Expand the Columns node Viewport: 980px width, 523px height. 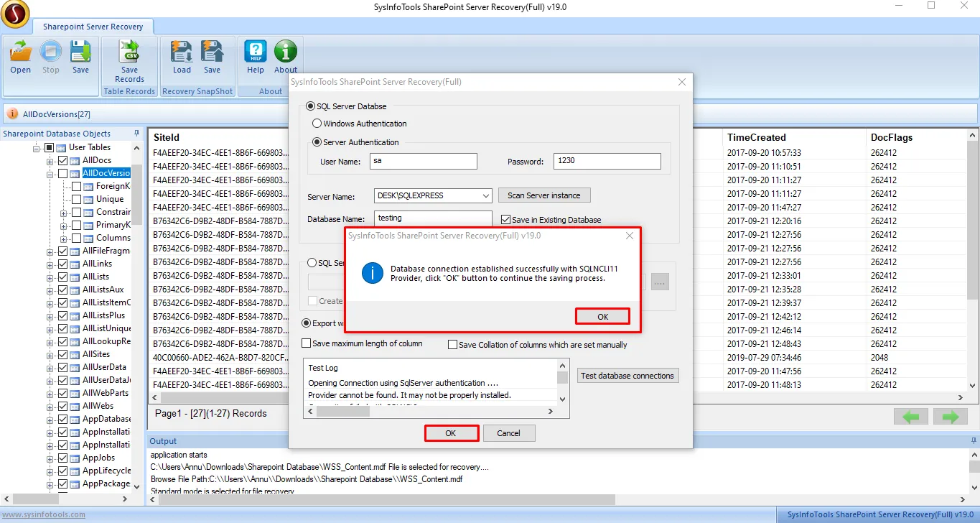pos(64,238)
